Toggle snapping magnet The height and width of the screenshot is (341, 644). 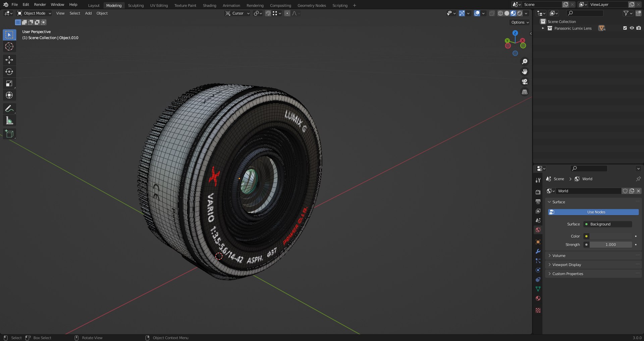point(268,13)
